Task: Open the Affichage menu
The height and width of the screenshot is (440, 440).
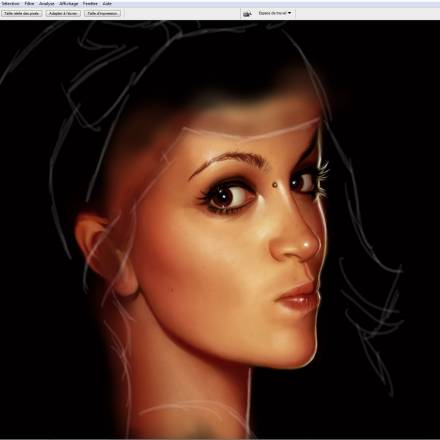Action: (69, 4)
